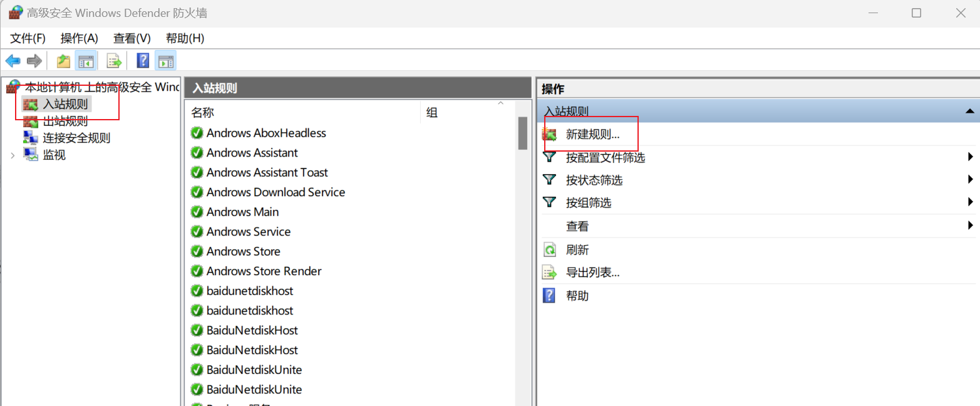
Task: Click the funnel icon beside 按配置文件筛选
Action: (x=549, y=157)
